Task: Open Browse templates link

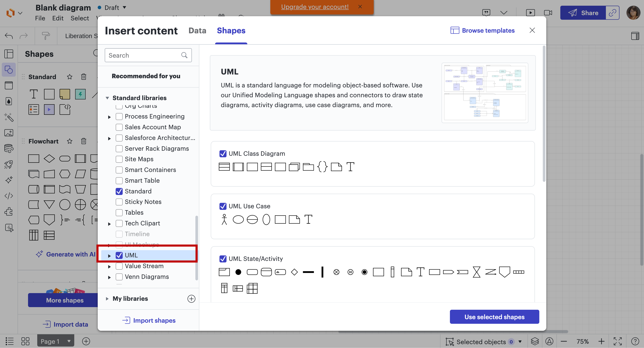Action: pyautogui.click(x=483, y=30)
